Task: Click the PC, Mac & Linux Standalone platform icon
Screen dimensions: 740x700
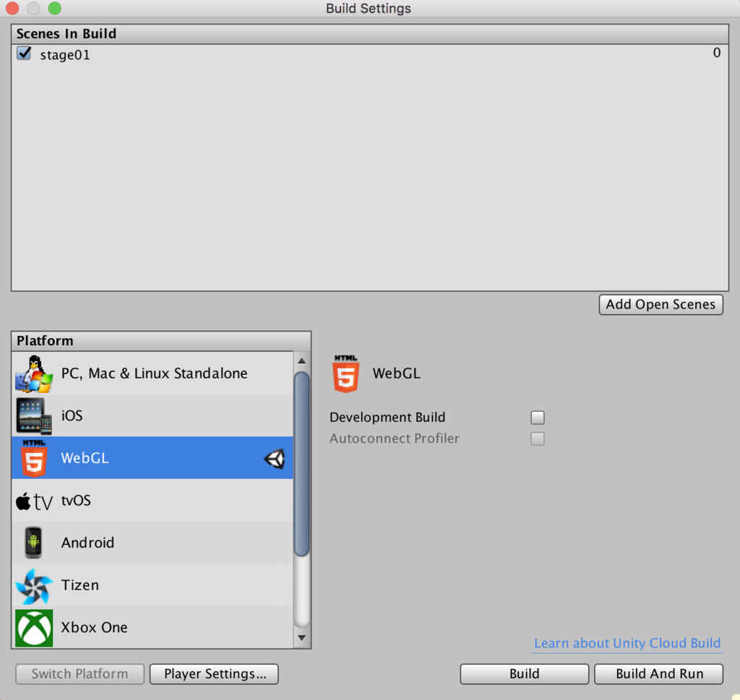Action: coord(34,373)
